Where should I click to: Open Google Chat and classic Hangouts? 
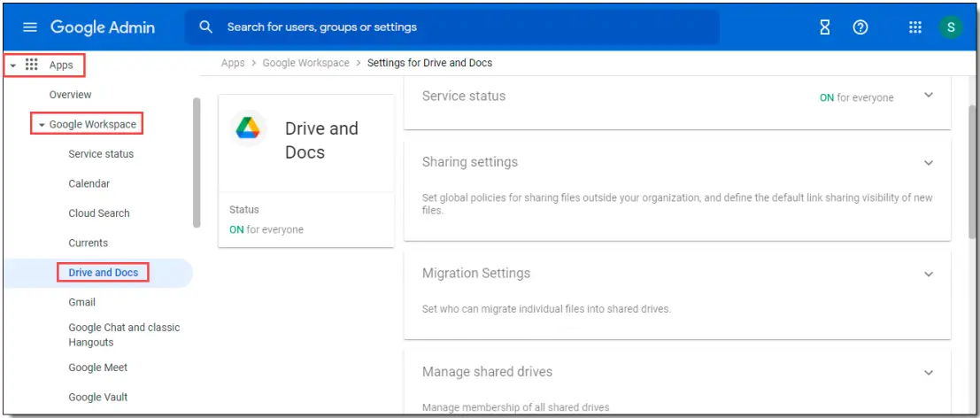point(124,335)
